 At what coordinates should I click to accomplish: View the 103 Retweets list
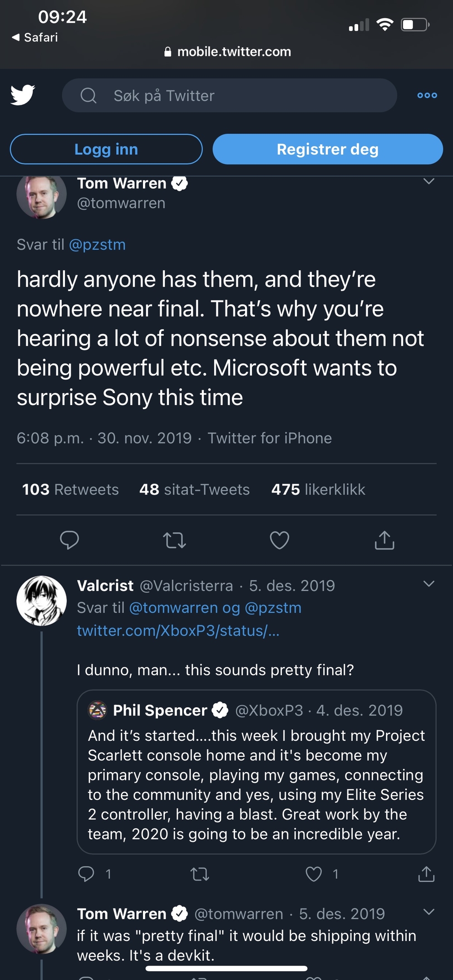click(x=70, y=490)
